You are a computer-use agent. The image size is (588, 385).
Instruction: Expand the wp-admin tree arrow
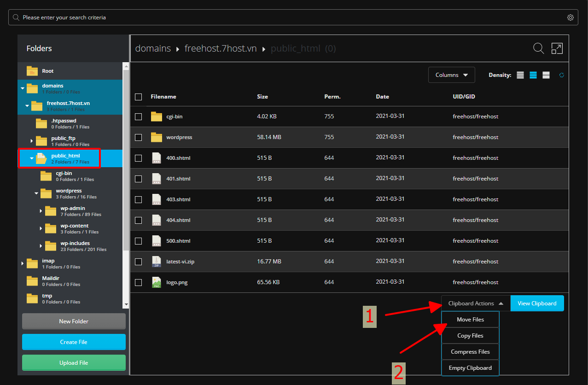click(41, 211)
